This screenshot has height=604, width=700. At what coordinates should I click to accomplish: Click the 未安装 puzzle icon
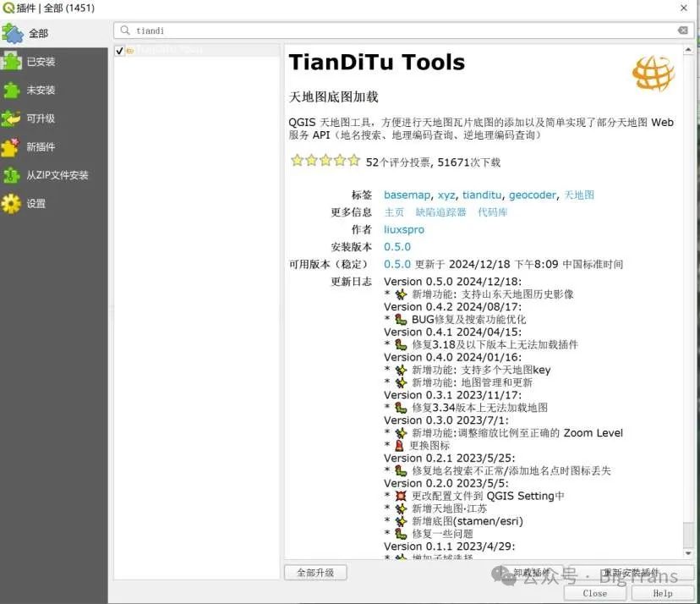click(x=11, y=90)
